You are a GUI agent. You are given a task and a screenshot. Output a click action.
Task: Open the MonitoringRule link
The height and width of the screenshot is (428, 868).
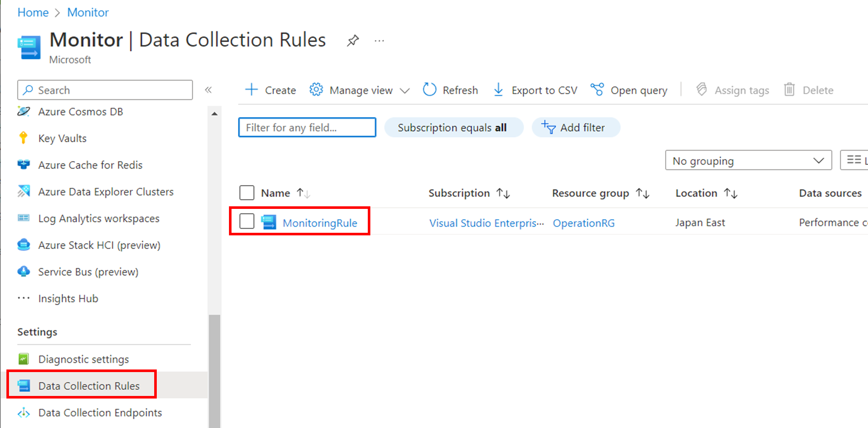[x=320, y=223]
